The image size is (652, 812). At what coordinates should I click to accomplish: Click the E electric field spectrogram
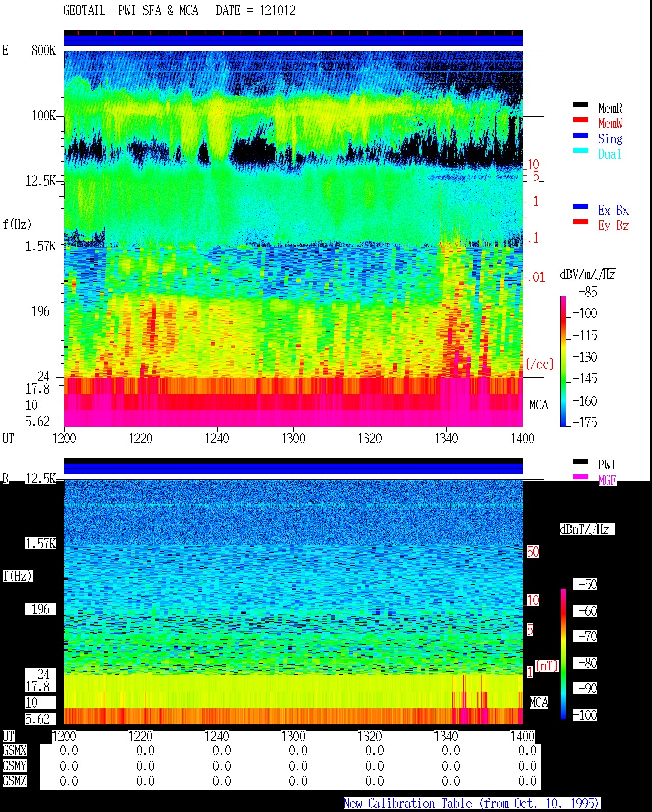(x=293, y=239)
